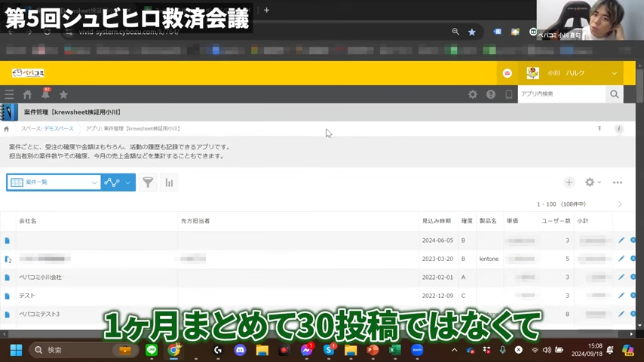Open a new browser tab with plus

tap(266, 10)
